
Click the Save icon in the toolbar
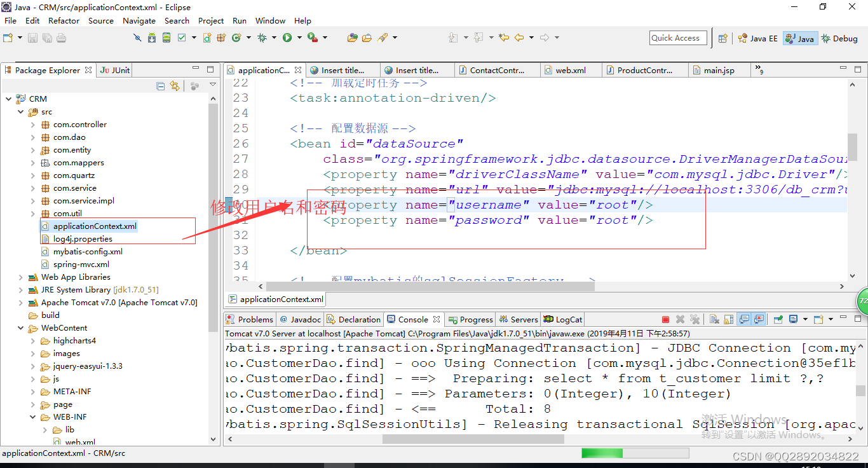coord(32,38)
